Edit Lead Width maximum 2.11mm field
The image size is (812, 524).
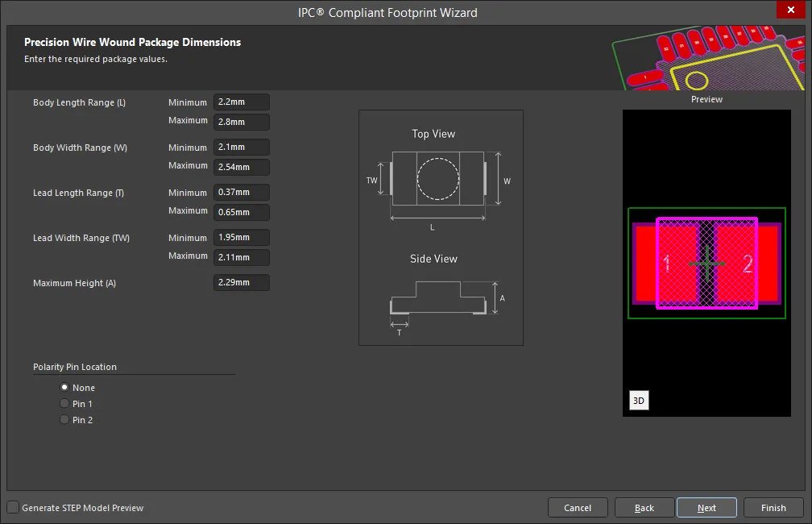click(242, 257)
